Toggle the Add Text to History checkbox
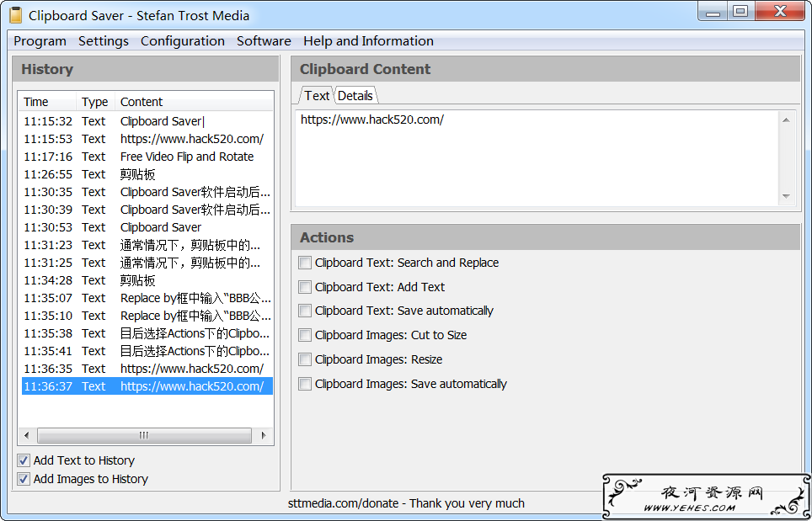Screen dimensions: 812x521 24,460
